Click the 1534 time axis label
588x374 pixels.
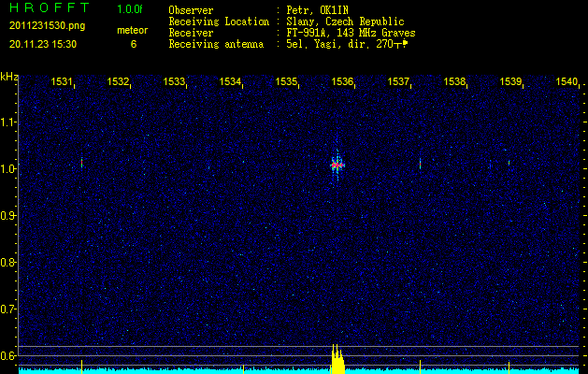230,81
